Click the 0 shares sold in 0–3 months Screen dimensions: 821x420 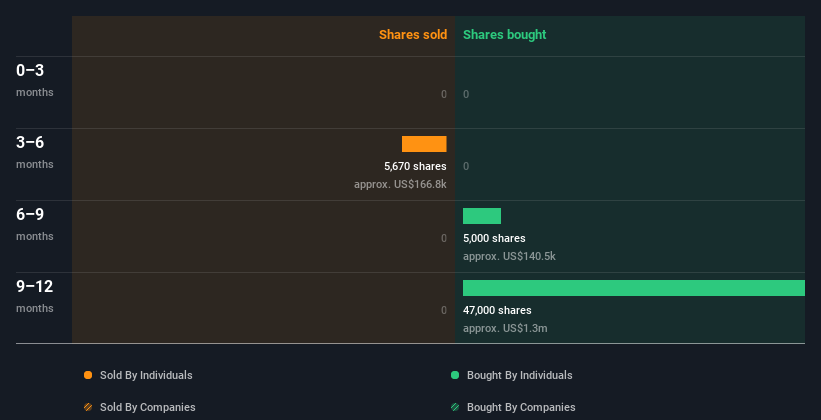click(444, 94)
